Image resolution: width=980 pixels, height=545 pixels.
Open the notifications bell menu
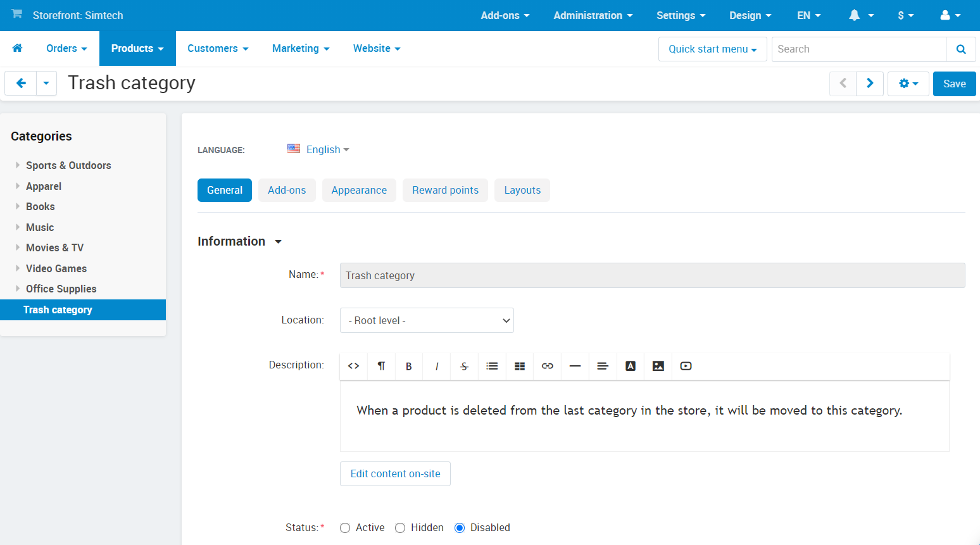click(861, 15)
